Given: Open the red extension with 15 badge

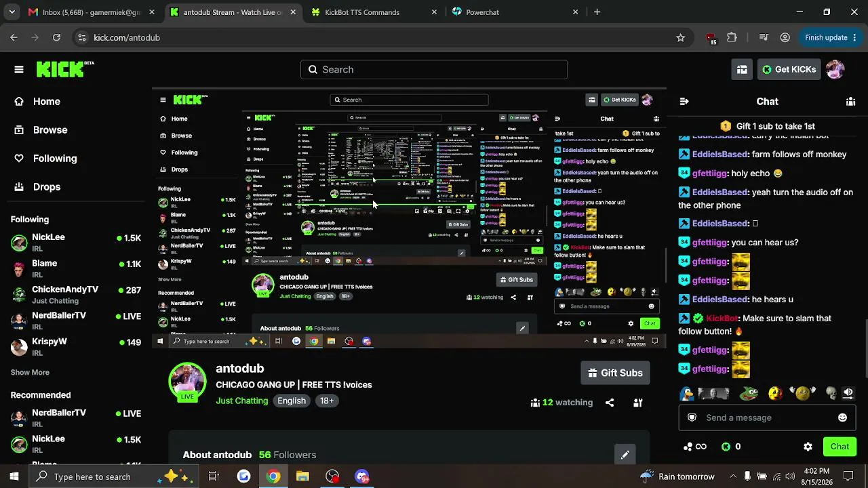Looking at the screenshot, I should click(x=711, y=39).
